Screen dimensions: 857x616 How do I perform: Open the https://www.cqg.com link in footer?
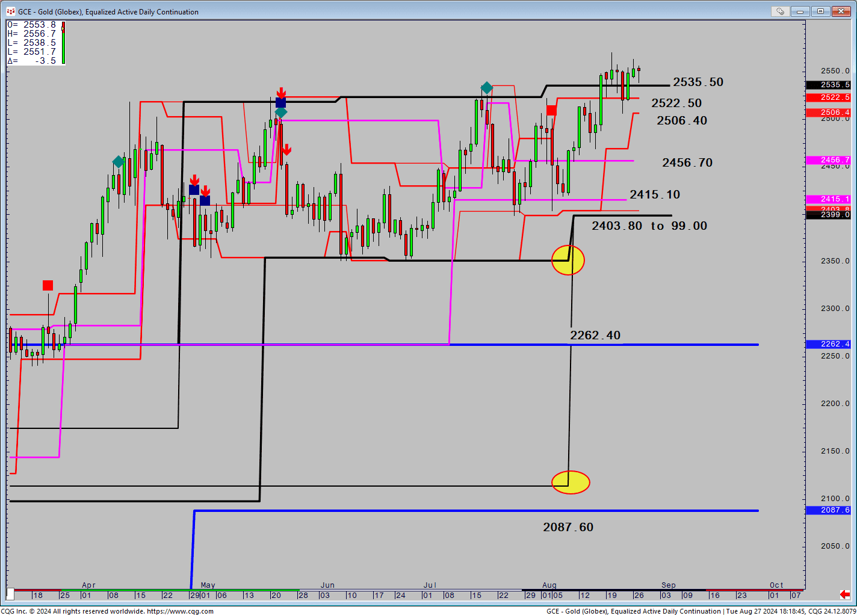click(x=180, y=611)
